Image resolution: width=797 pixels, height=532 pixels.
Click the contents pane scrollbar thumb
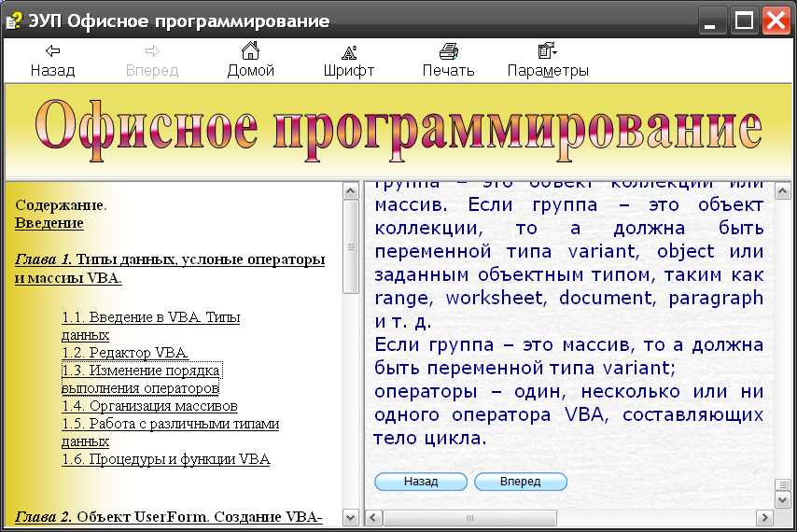click(351, 246)
